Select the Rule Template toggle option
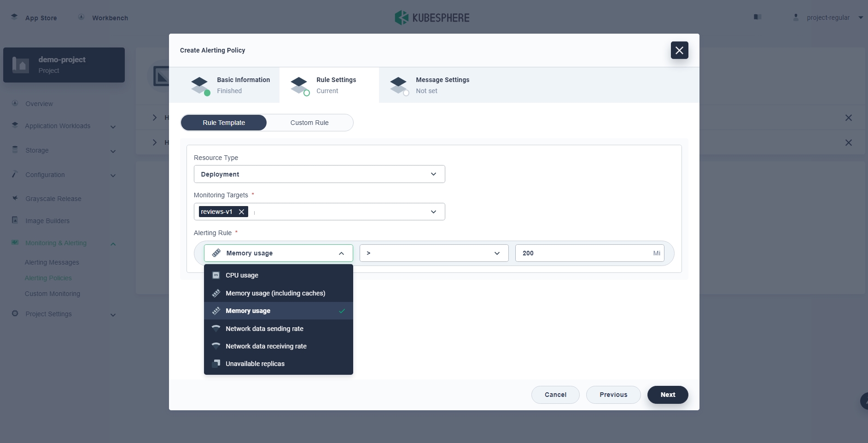Viewport: 868px width, 443px height. click(224, 123)
